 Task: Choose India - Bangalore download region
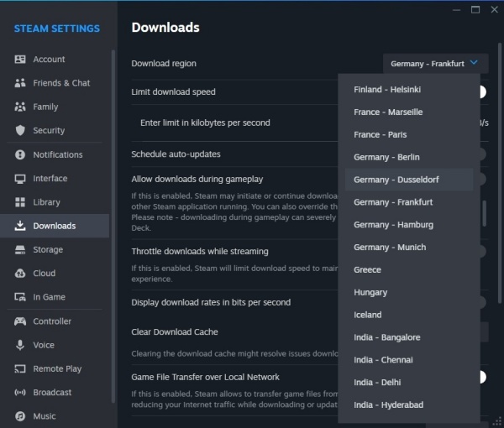[409, 337]
